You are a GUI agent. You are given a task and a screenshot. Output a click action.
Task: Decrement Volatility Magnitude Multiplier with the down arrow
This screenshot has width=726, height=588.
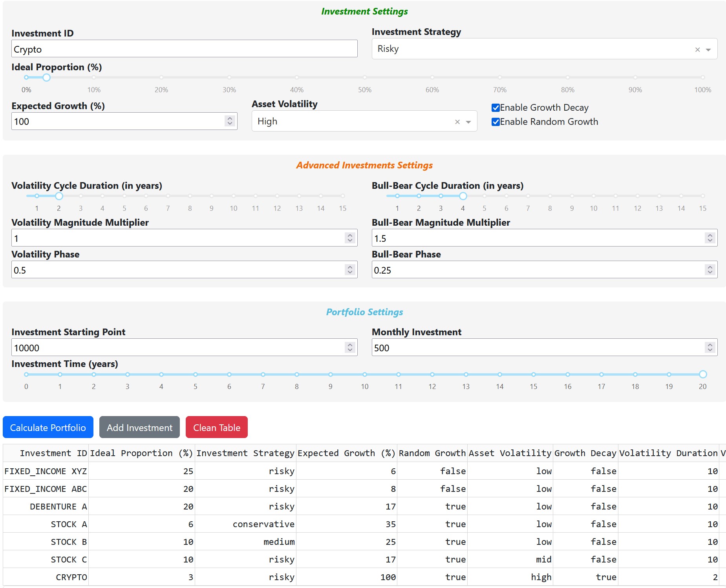click(349, 241)
